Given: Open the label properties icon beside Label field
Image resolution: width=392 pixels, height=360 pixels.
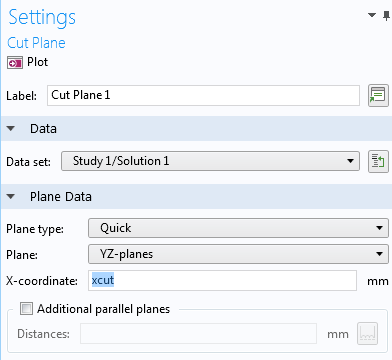Looking at the screenshot, I should tap(378, 96).
